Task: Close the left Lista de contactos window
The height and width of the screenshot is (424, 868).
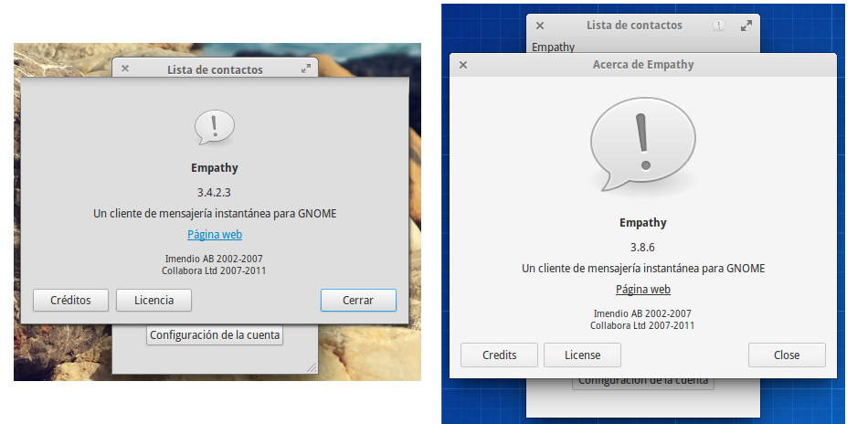Action: click(x=125, y=69)
